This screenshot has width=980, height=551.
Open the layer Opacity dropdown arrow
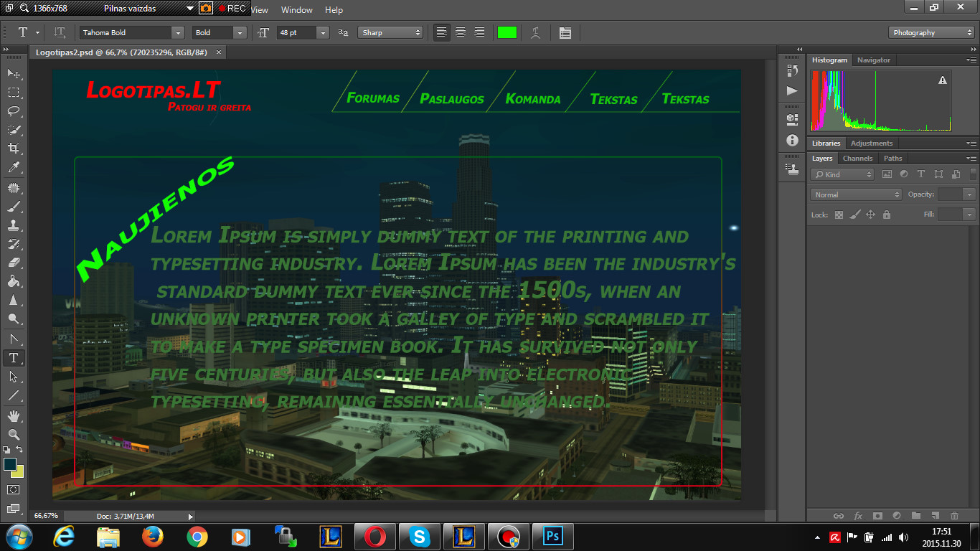tap(970, 194)
